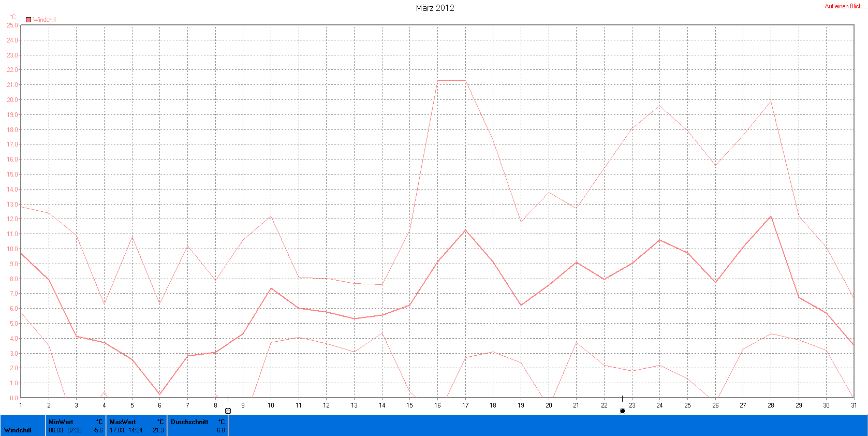Click the '10.0' y-axis label
This screenshot has width=868, height=436.
pyautogui.click(x=12, y=249)
